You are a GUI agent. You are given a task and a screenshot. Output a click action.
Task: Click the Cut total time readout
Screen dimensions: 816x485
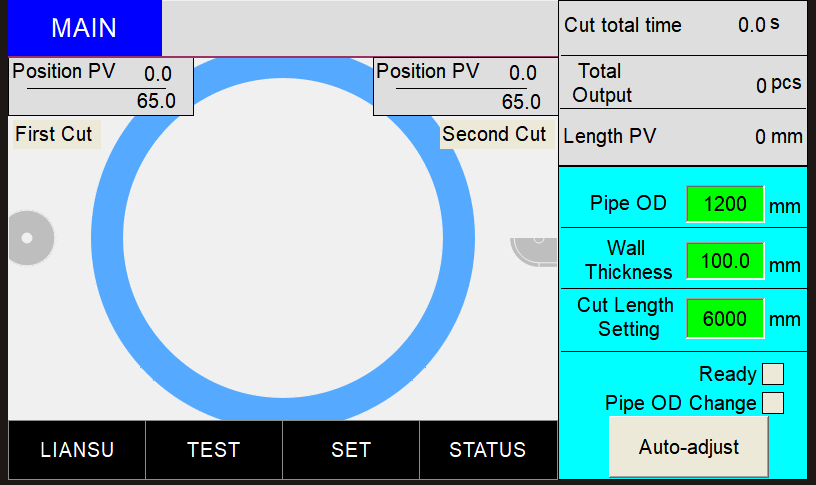(x=683, y=26)
